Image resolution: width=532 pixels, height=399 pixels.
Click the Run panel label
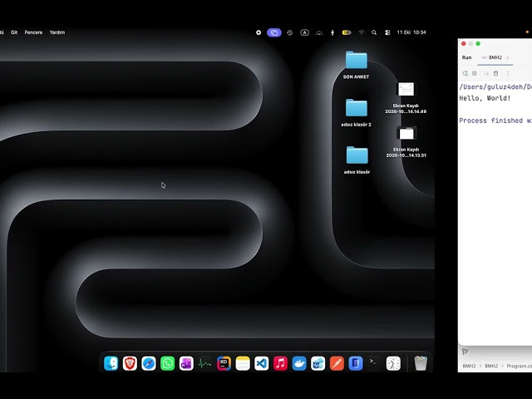(466, 57)
